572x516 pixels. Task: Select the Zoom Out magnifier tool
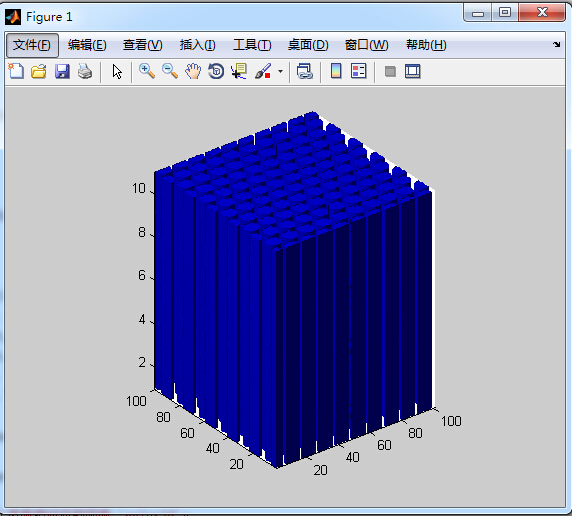pos(170,71)
